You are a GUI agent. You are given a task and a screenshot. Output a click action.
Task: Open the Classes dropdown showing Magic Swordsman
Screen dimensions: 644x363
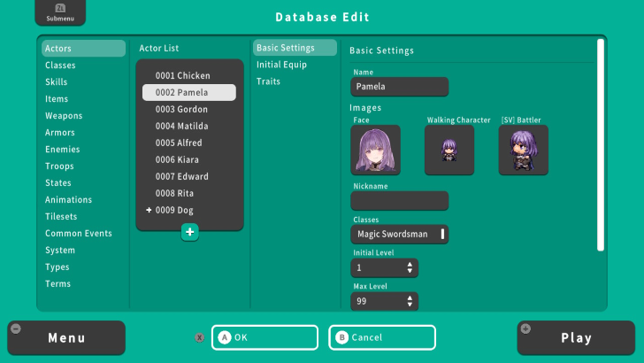[399, 235]
